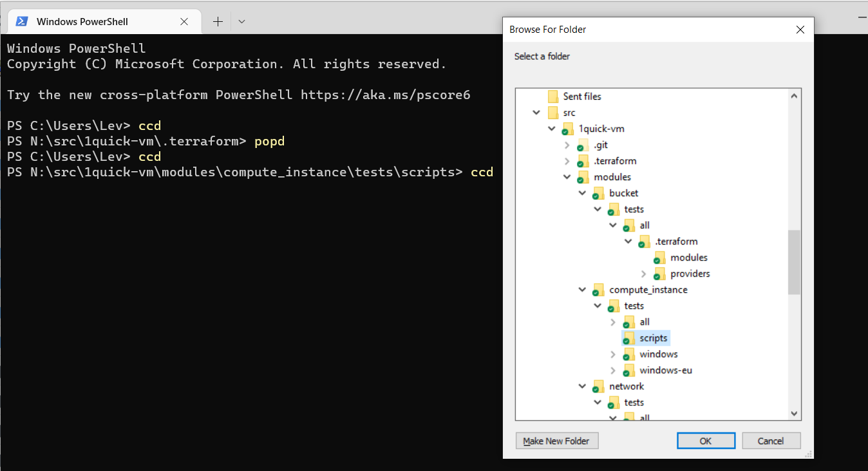Select the network folder label

(627, 386)
